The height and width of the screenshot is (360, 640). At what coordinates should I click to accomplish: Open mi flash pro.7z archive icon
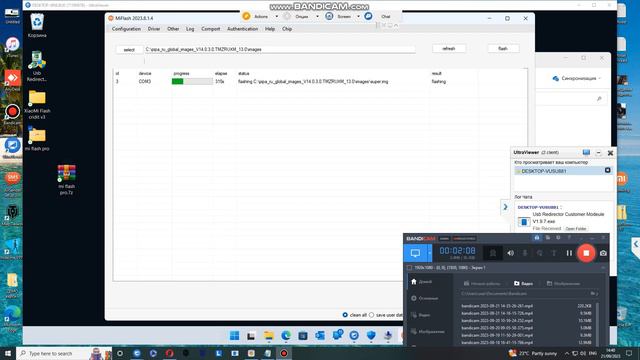(x=67, y=180)
